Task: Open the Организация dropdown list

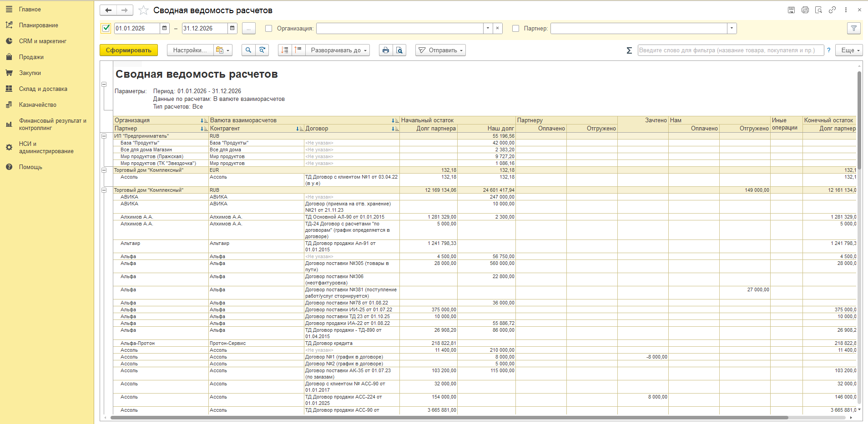Action: pos(488,28)
